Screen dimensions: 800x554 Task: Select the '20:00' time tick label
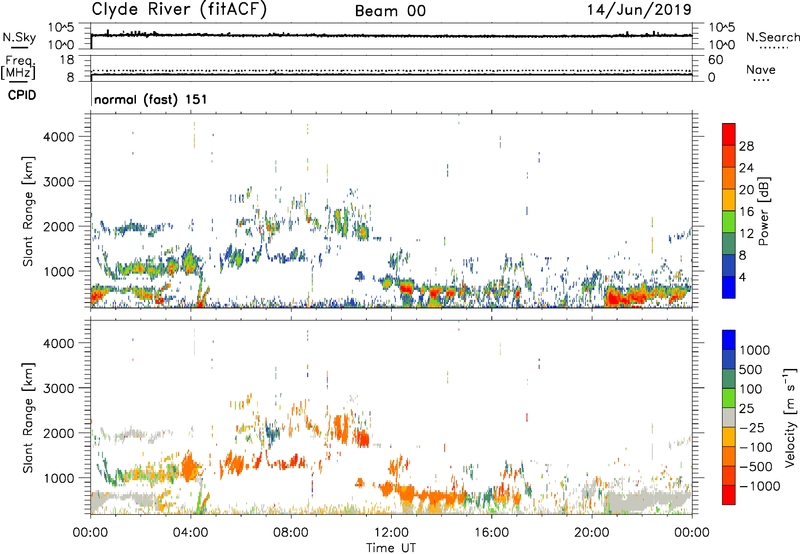coord(591,533)
